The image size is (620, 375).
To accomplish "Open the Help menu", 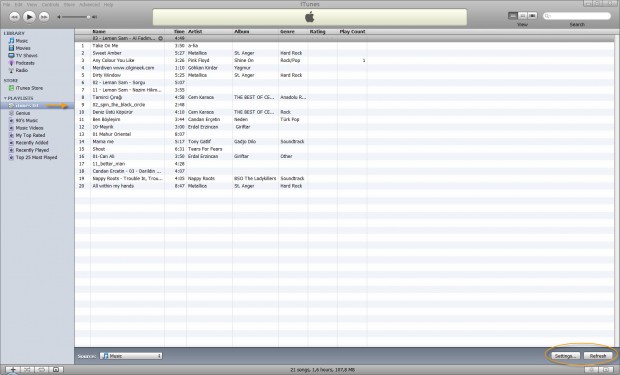I will pos(108,4).
